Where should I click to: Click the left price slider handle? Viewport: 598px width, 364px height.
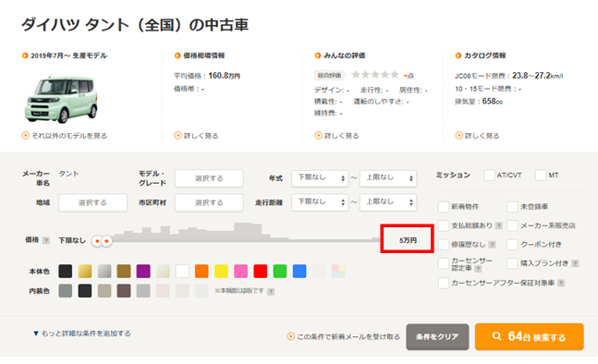[x=97, y=241]
